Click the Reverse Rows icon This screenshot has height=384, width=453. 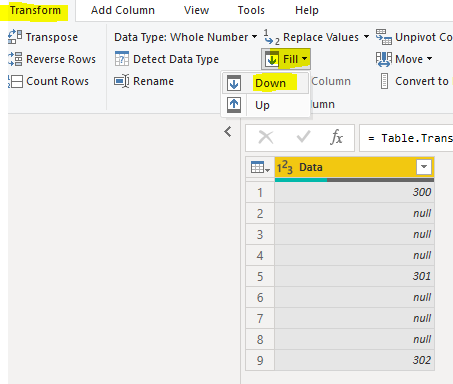[15, 59]
